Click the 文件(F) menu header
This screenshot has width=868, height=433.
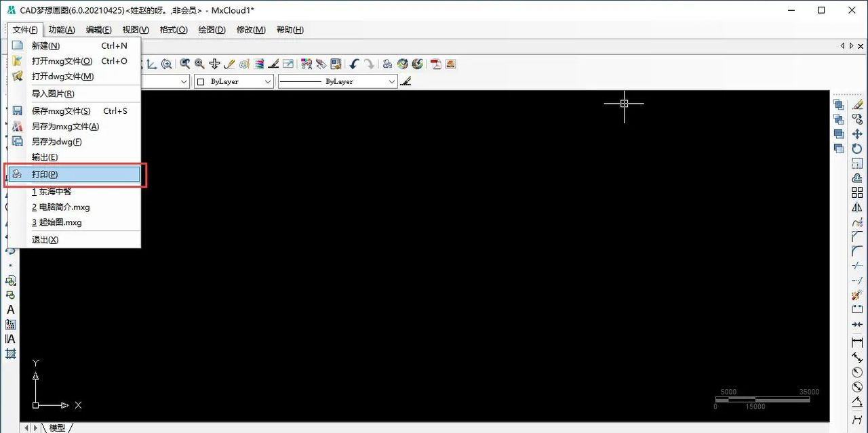(26, 30)
